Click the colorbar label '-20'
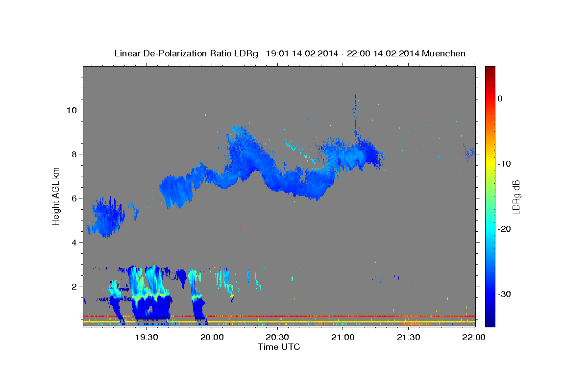This screenshot has height=392, width=588. click(x=504, y=229)
